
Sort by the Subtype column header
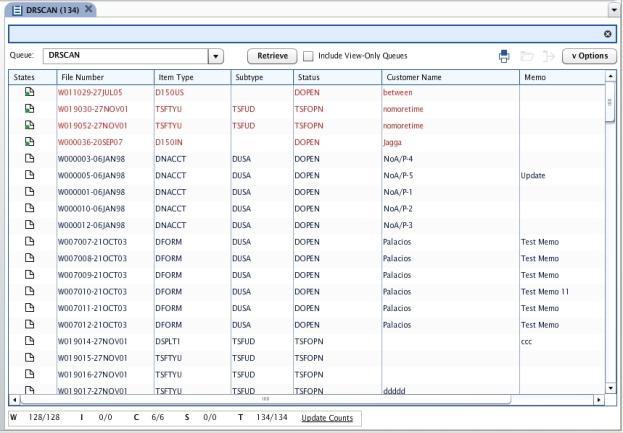pos(262,77)
